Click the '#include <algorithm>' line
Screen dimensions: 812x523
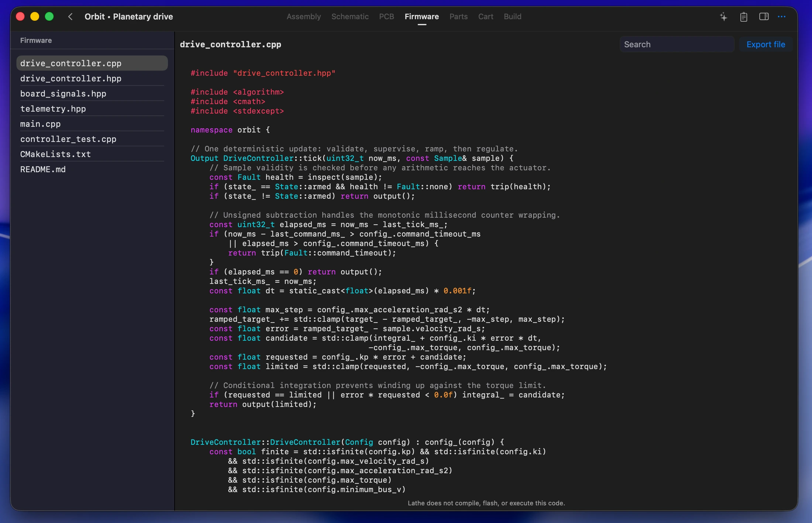click(237, 92)
